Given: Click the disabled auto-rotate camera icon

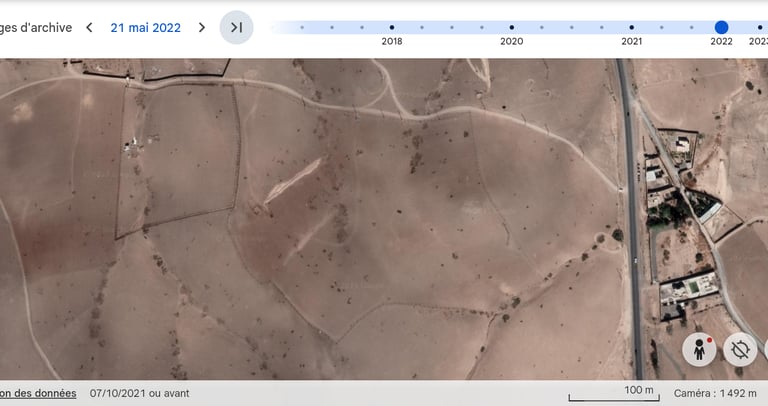Looking at the screenshot, I should (x=740, y=350).
